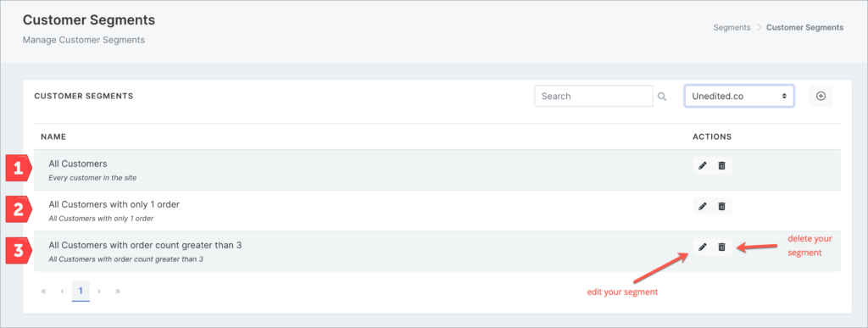Click the NAME column header

(53, 136)
